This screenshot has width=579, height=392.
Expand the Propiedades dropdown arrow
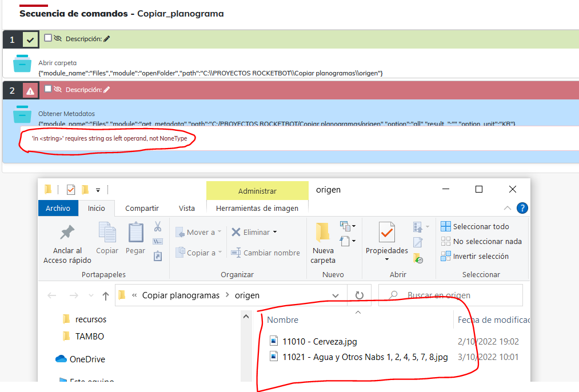point(387,259)
